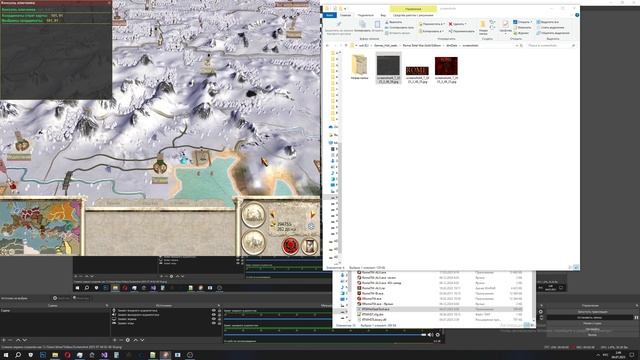Open the OBS mixer channel gear settings
This screenshot has width=640, height=360.
pos(438,335)
